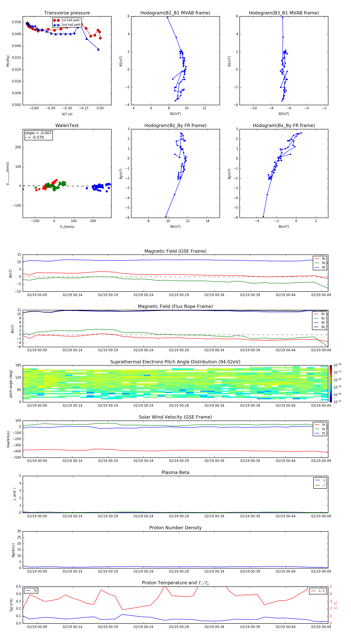Click the Bz' legend entry in Flux Rope panel

click(320, 323)
